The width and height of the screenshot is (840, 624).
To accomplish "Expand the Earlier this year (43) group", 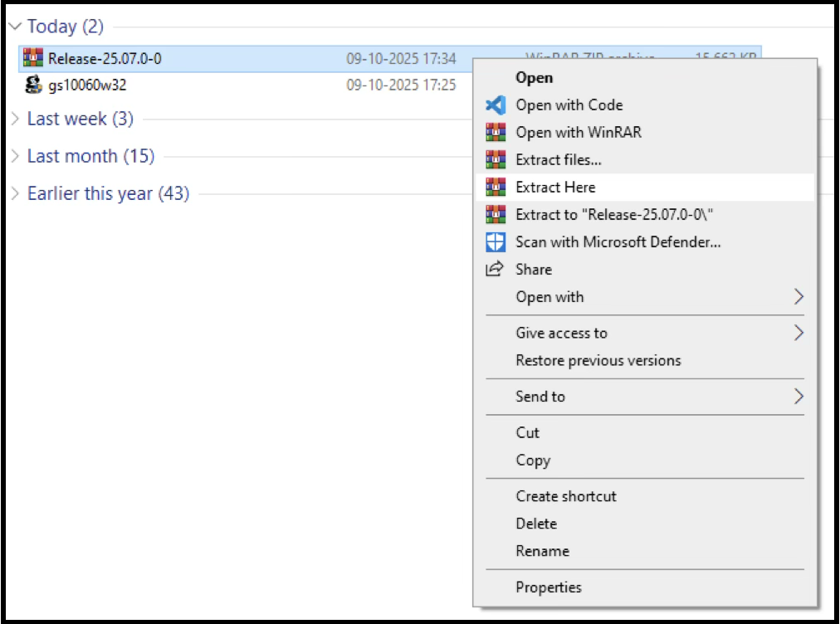I will coord(14,193).
